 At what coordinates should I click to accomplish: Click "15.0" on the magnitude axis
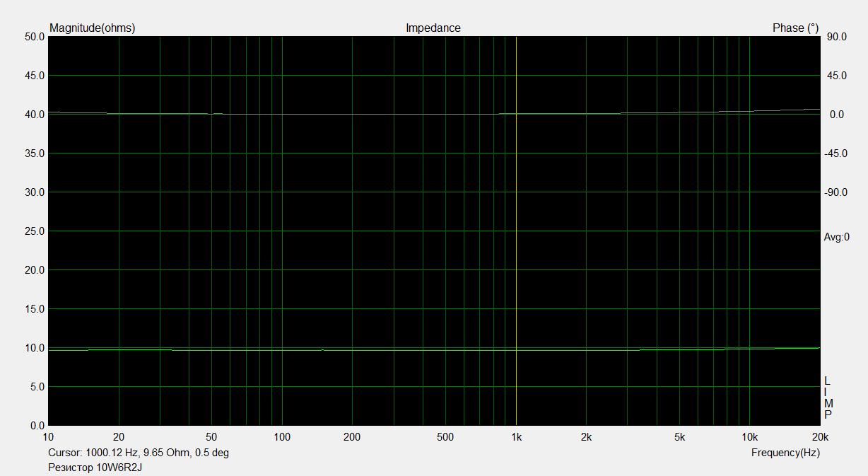(34, 309)
